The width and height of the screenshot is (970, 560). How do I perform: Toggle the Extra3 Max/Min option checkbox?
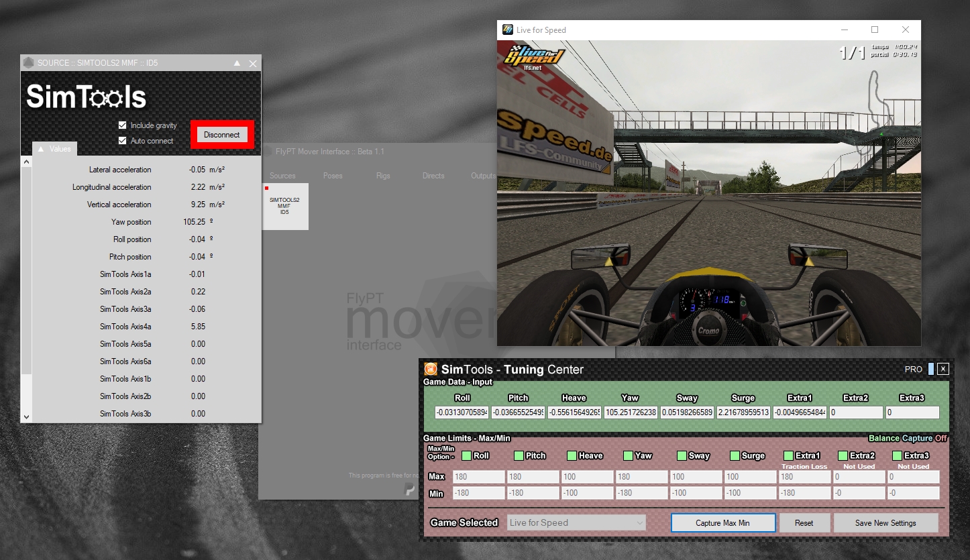(898, 455)
